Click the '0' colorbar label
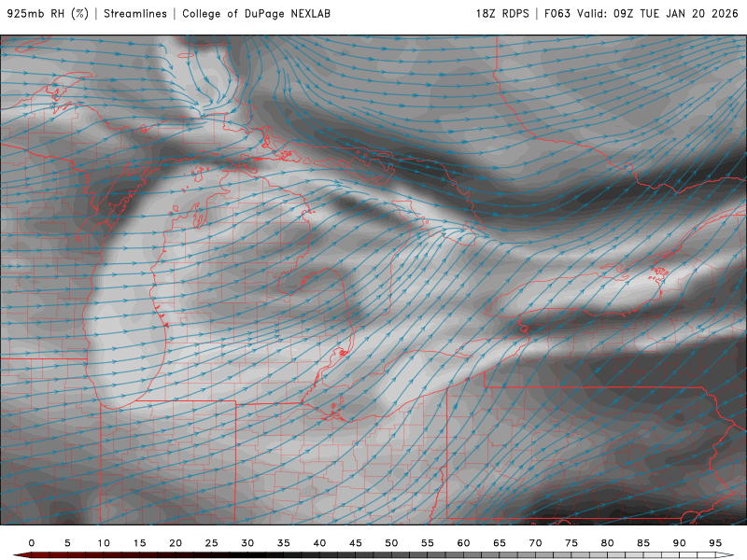Image resolution: width=747 pixels, height=560 pixels. click(32, 543)
